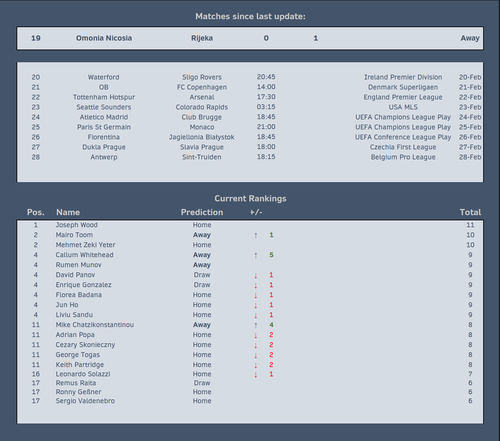Click the 'Name' column header
This screenshot has height=441, width=500.
point(68,212)
